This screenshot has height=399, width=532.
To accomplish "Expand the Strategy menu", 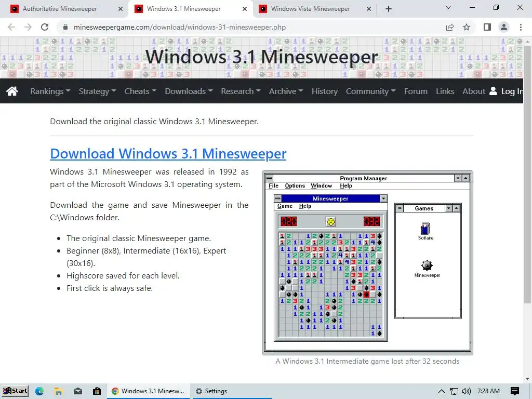I will coord(97,91).
